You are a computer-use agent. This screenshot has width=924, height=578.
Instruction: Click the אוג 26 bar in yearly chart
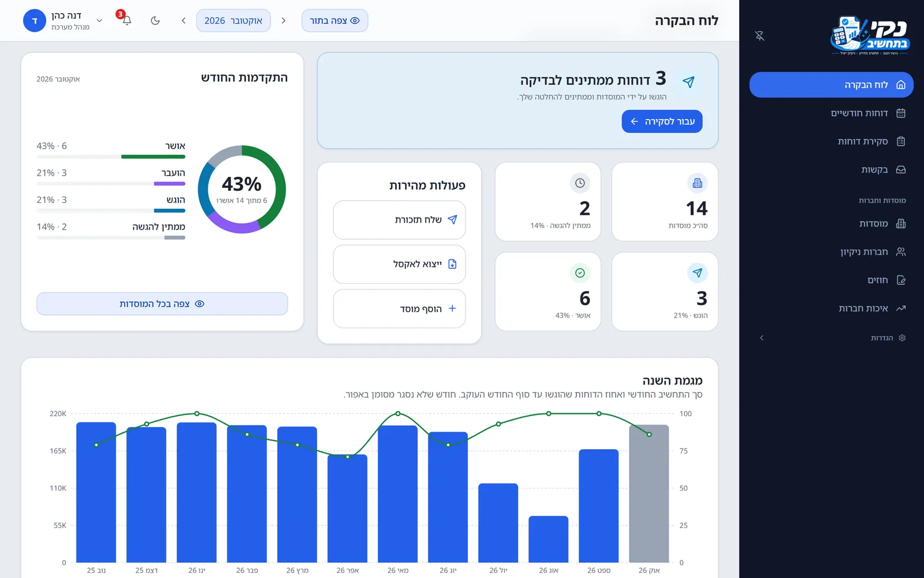(x=549, y=539)
